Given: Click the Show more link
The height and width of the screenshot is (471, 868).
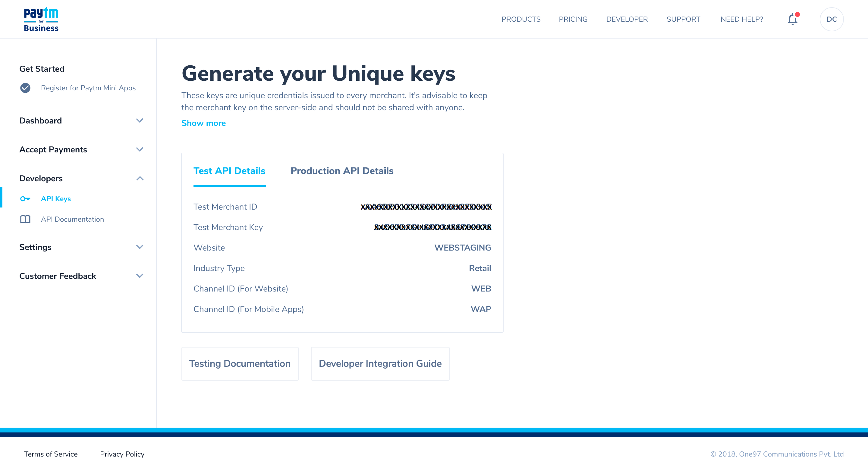Looking at the screenshot, I should 203,123.
